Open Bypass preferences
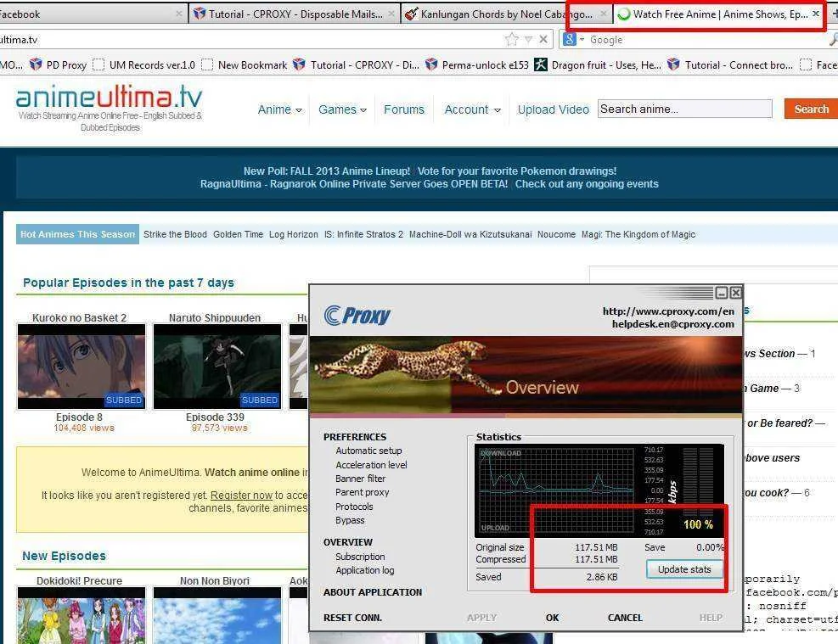 (350, 520)
